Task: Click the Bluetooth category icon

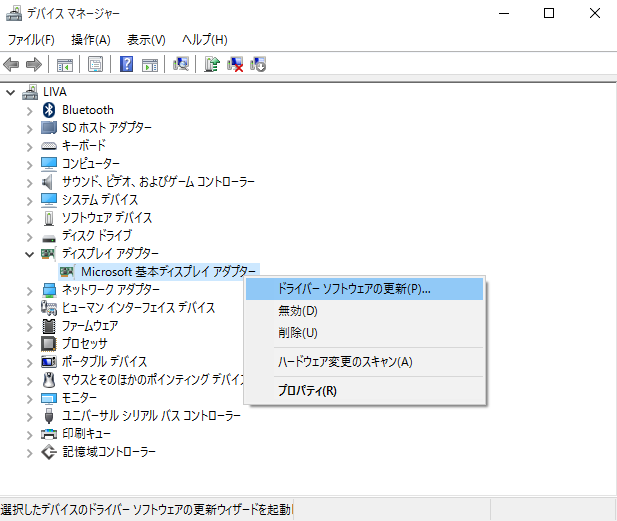Action: tap(49, 110)
